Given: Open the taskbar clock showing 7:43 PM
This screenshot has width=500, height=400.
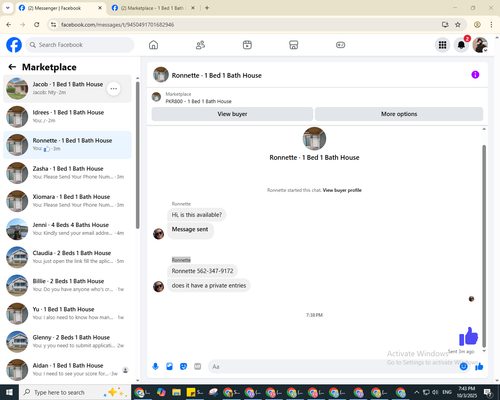Looking at the screenshot, I should click(467, 392).
